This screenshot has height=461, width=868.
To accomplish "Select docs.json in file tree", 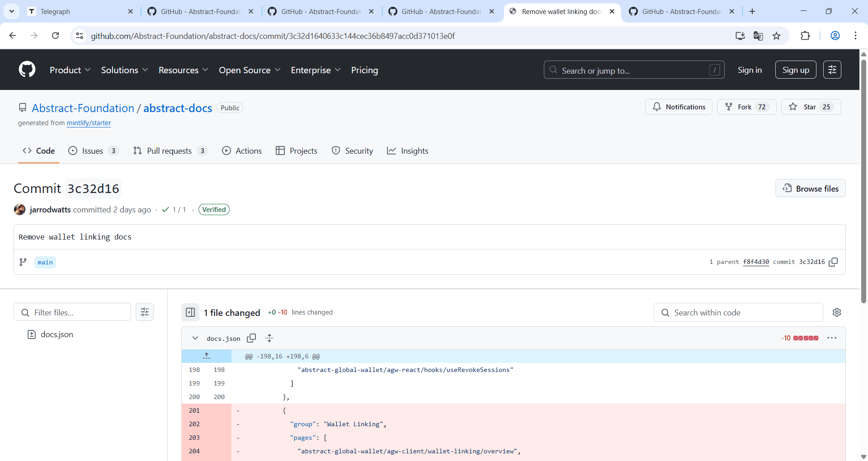I will [57, 334].
